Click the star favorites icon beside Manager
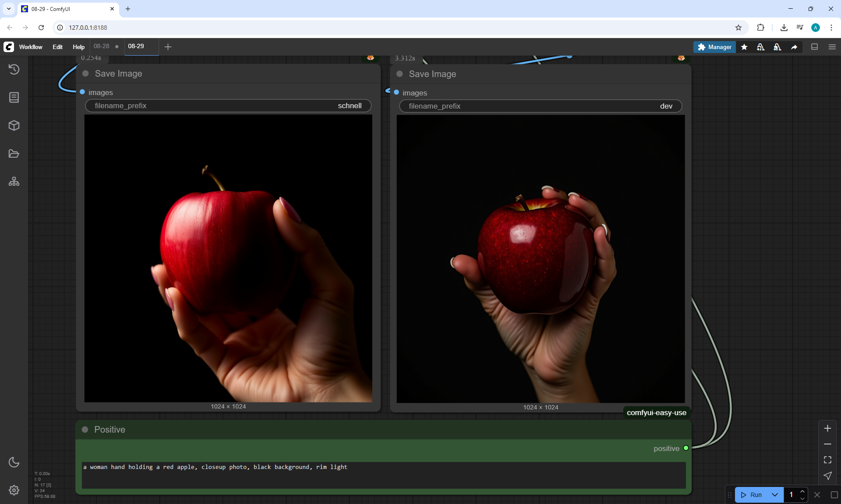 pos(744,47)
